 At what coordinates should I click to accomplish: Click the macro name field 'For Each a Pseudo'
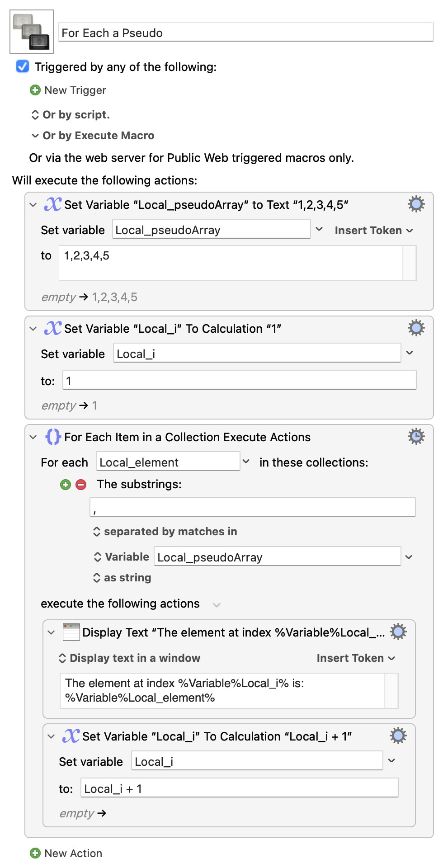[x=245, y=33]
